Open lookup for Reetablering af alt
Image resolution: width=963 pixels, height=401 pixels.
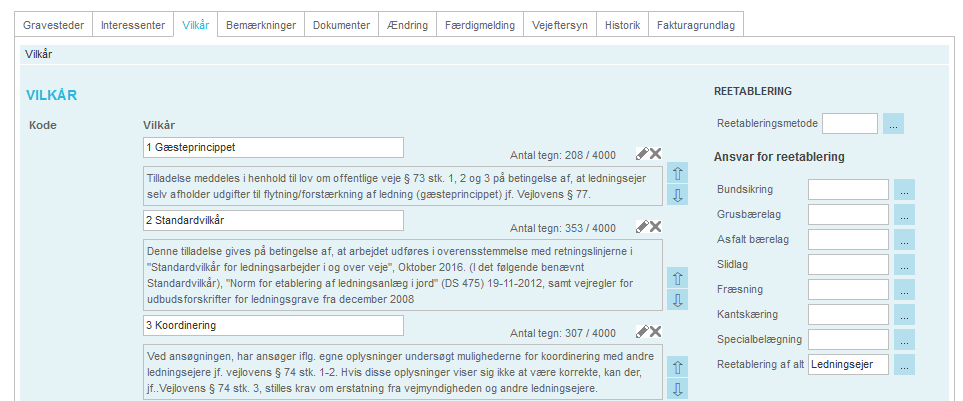click(x=904, y=365)
